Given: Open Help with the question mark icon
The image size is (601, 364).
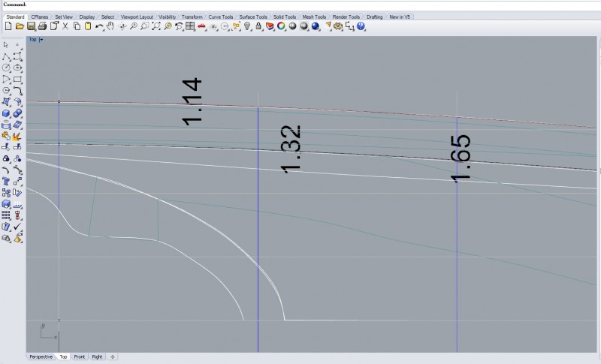Looking at the screenshot, I should pyautogui.click(x=361, y=26).
